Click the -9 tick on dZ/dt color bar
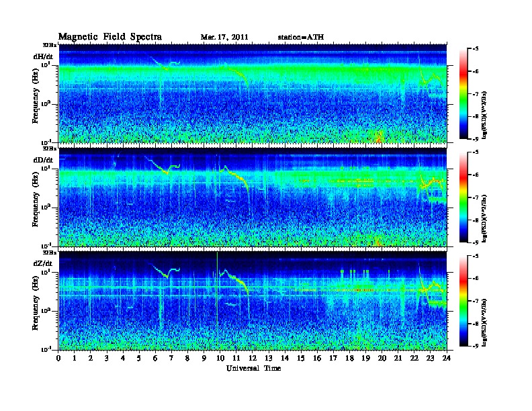The image size is (532, 411). click(476, 346)
